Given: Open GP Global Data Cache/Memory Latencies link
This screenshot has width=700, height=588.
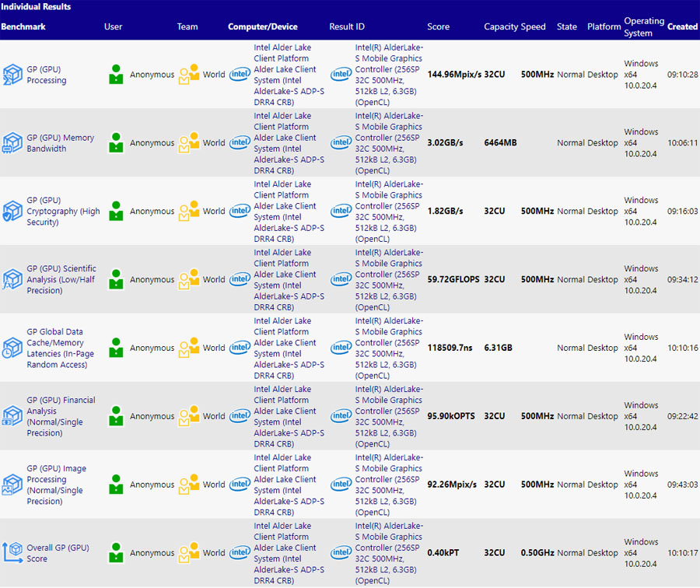Looking at the screenshot, I should (x=60, y=348).
